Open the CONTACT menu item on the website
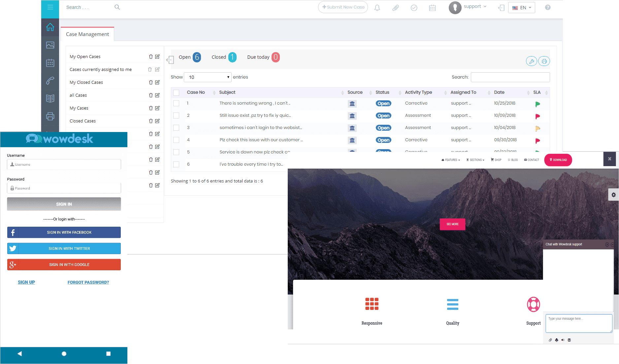 pyautogui.click(x=531, y=160)
